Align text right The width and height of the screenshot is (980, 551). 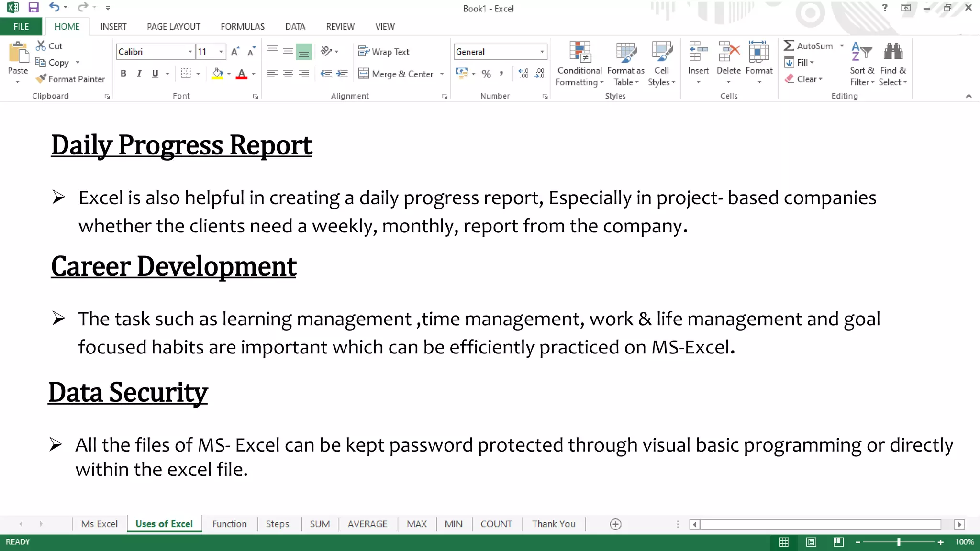pyautogui.click(x=304, y=74)
